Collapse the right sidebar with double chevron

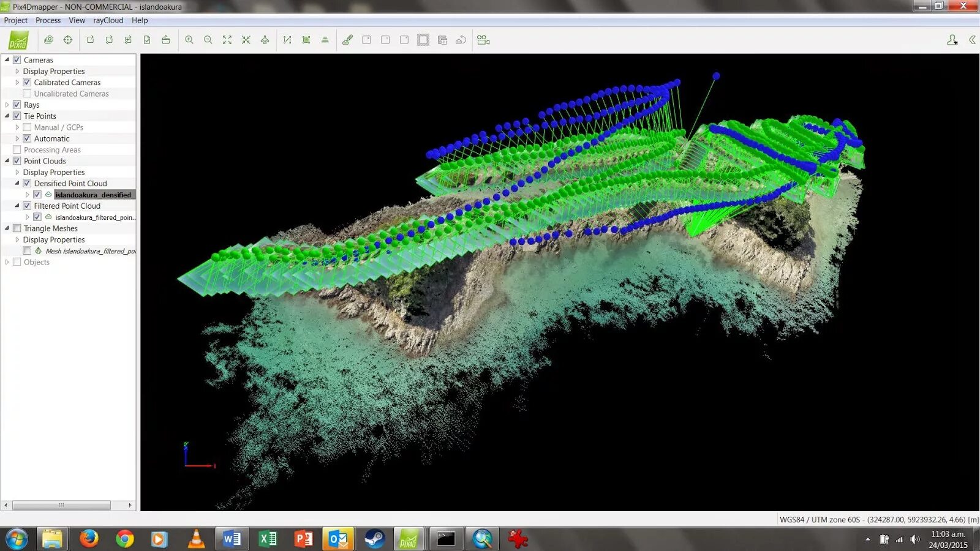[x=972, y=40]
